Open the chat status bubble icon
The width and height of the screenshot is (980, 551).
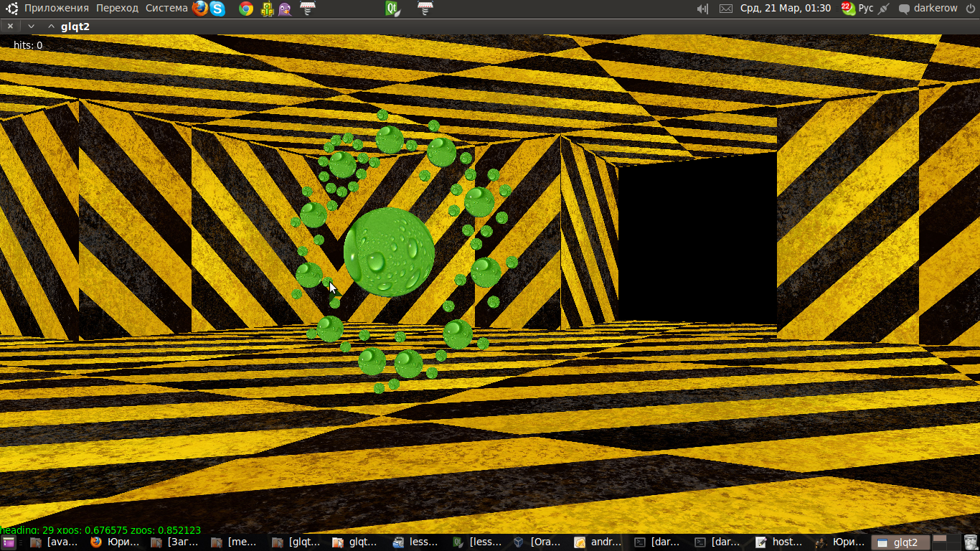[x=905, y=9]
